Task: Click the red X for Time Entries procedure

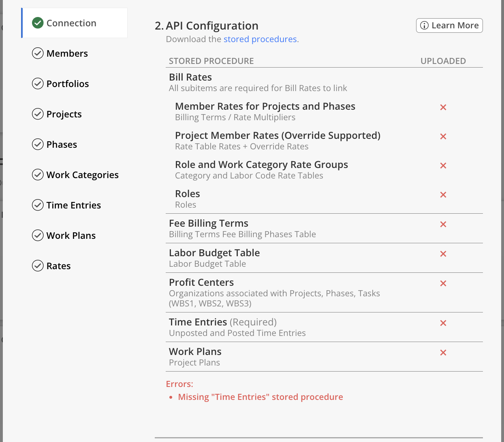Action: click(443, 323)
